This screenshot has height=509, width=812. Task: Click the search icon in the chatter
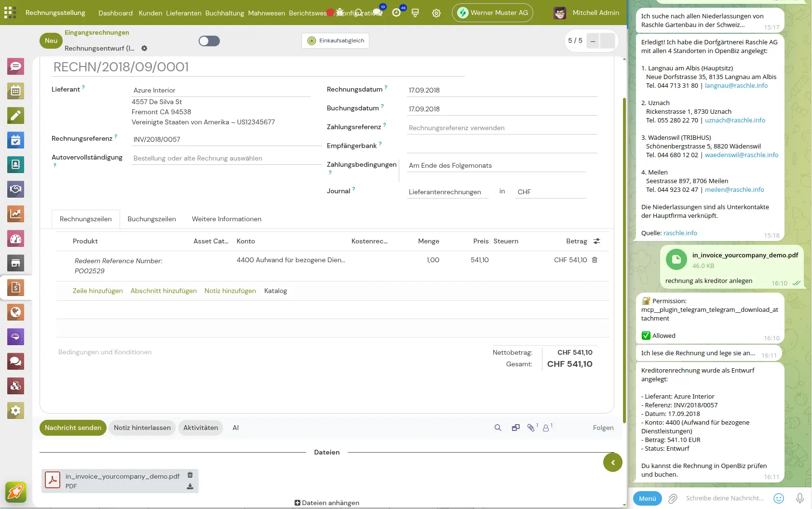click(x=498, y=428)
